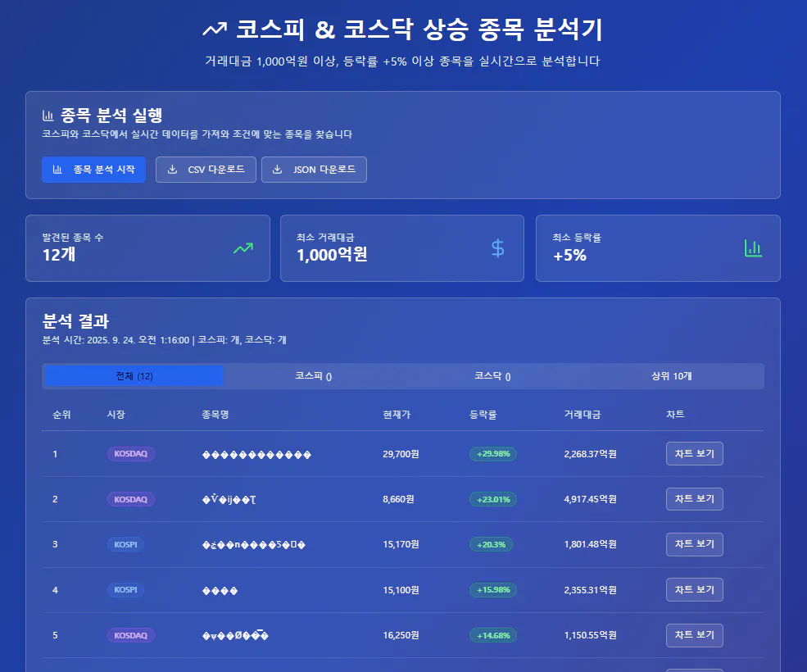Click the trending line icon in the page title
Viewport: 807px width, 672px height.
[x=215, y=28]
